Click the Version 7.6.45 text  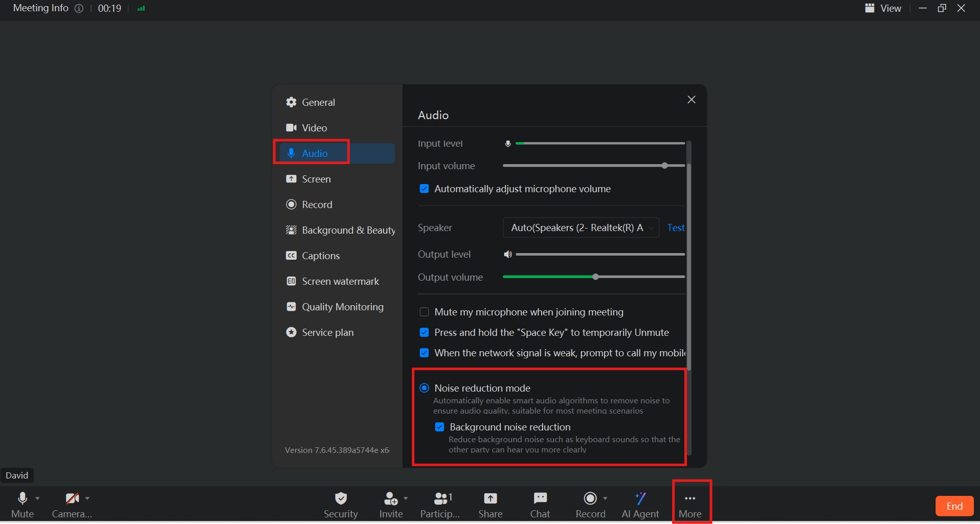pos(337,450)
